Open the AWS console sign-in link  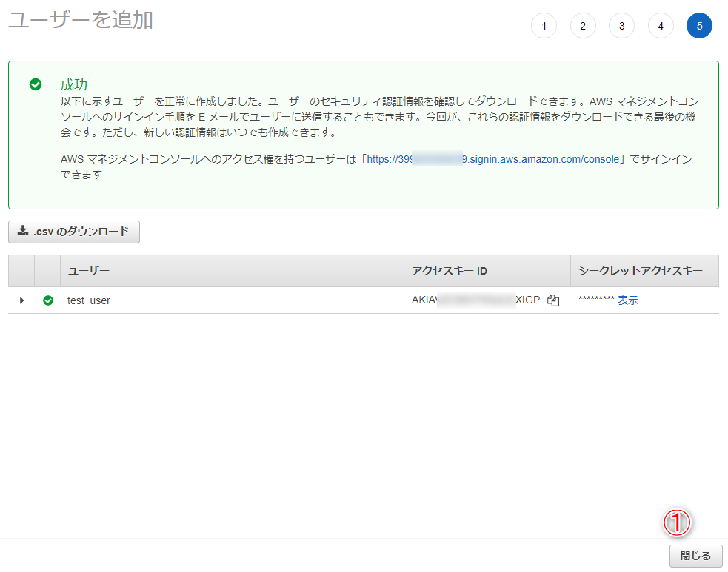tap(493, 159)
